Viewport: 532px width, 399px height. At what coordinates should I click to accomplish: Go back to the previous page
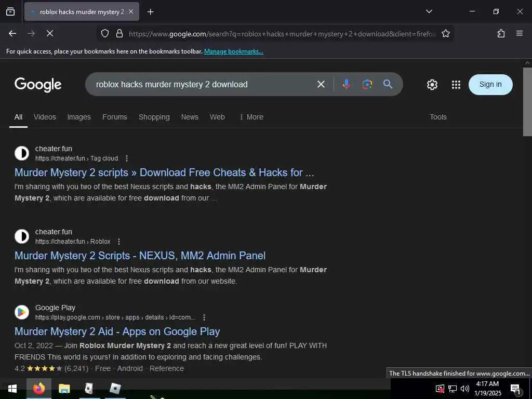[12, 33]
